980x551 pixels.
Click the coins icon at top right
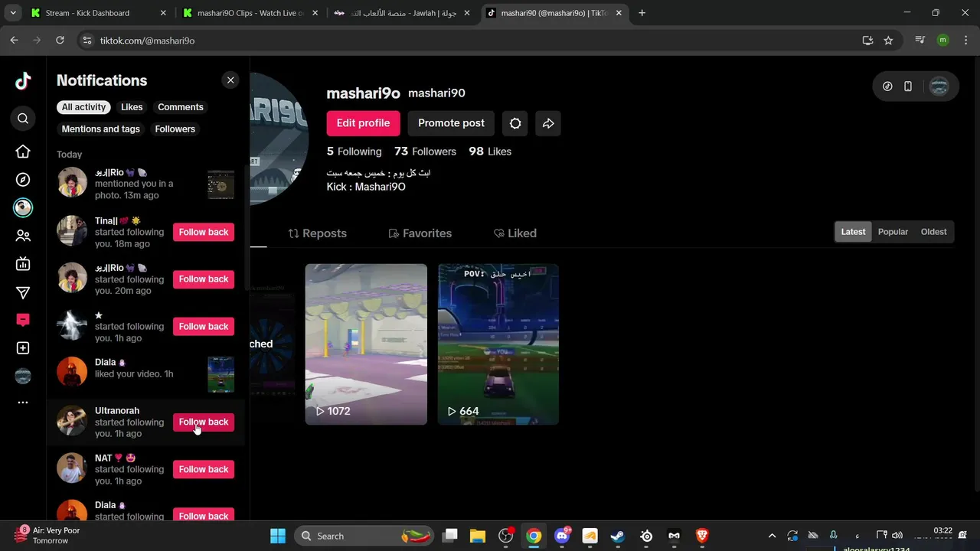coord(887,86)
